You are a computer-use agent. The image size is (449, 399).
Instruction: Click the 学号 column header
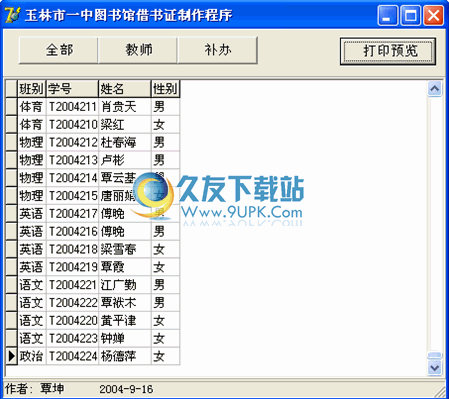72,89
